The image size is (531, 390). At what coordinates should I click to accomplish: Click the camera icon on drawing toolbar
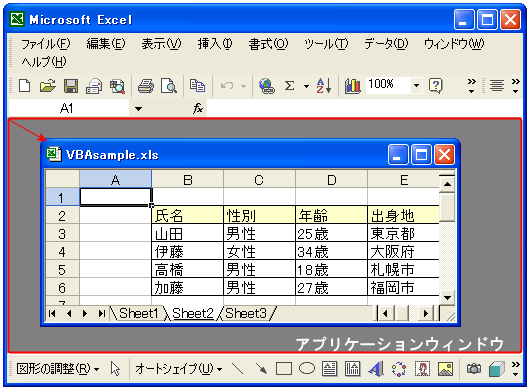474,369
